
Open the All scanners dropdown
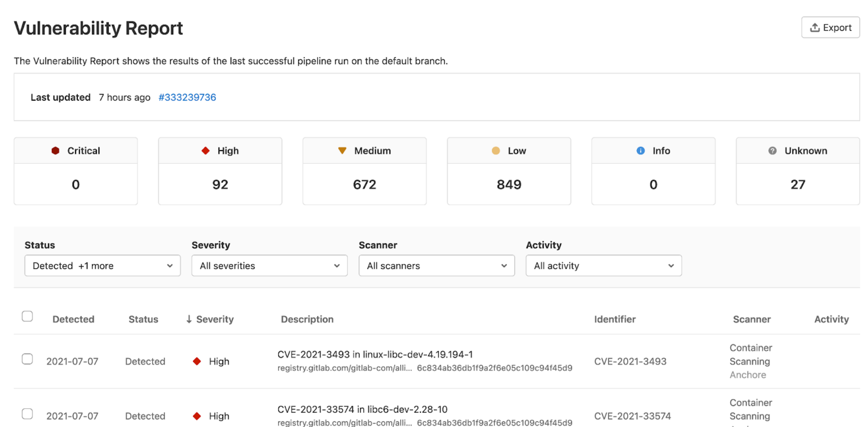[x=436, y=266]
